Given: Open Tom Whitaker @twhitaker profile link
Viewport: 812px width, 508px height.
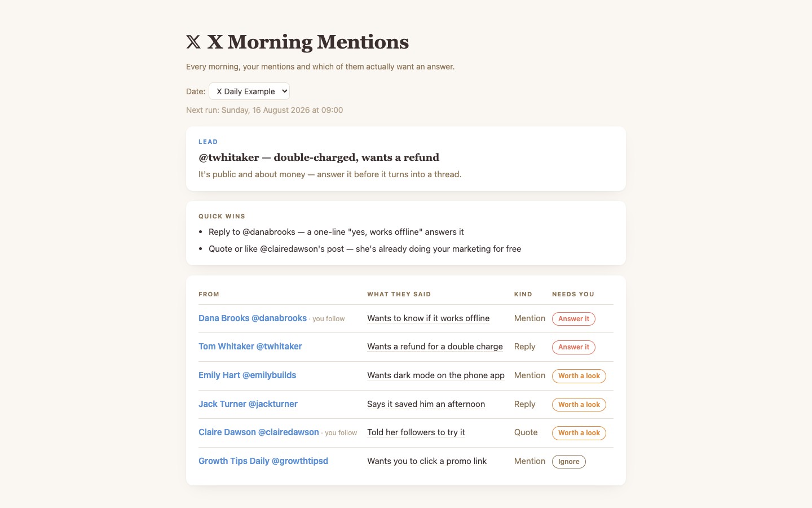Looking at the screenshot, I should pos(250,347).
